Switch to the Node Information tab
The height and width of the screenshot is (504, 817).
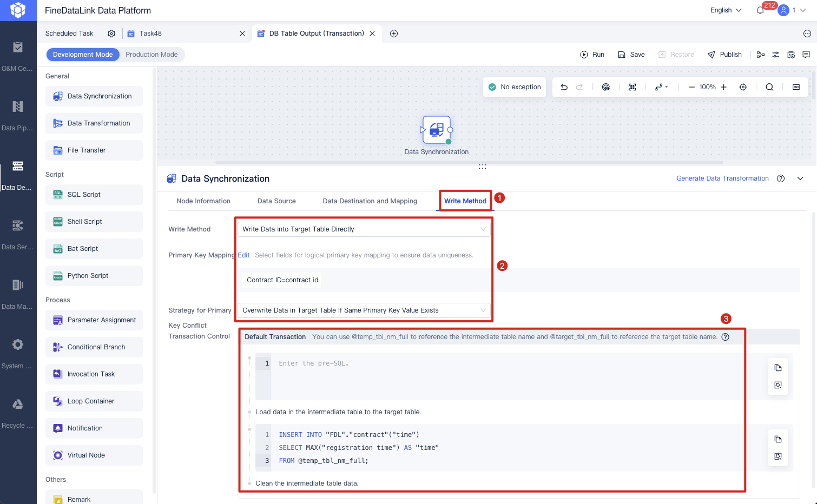pyautogui.click(x=203, y=201)
